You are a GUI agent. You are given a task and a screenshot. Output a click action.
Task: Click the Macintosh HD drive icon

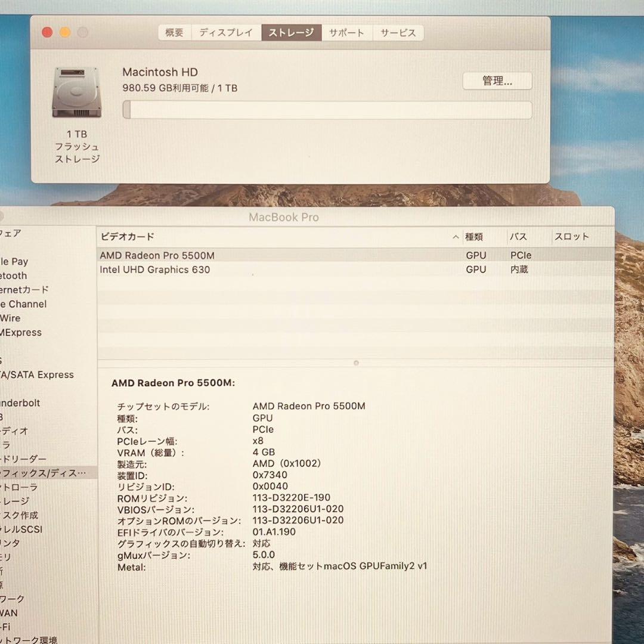coord(76,92)
